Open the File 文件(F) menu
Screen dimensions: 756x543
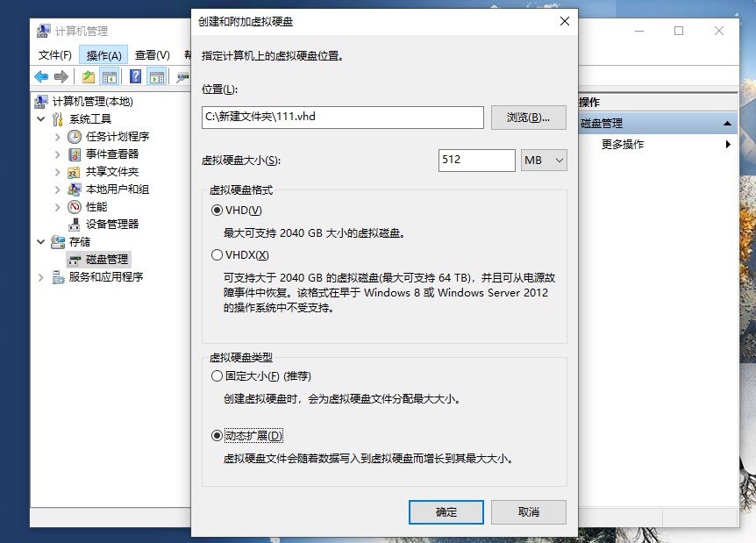point(55,55)
